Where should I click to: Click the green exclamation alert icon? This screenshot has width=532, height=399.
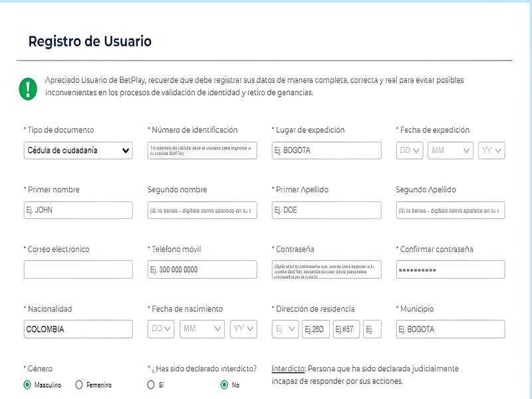[x=28, y=89]
